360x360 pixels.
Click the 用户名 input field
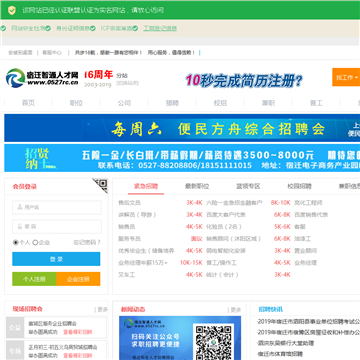(57, 207)
